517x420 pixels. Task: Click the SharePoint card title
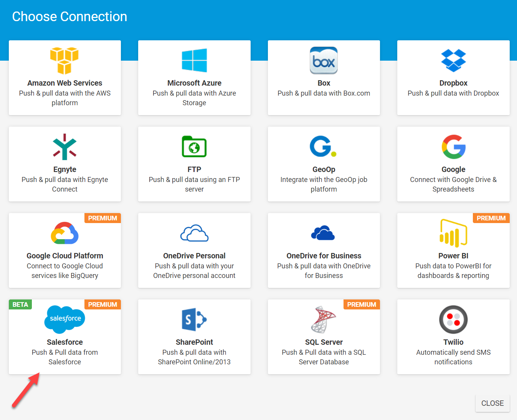tap(194, 342)
